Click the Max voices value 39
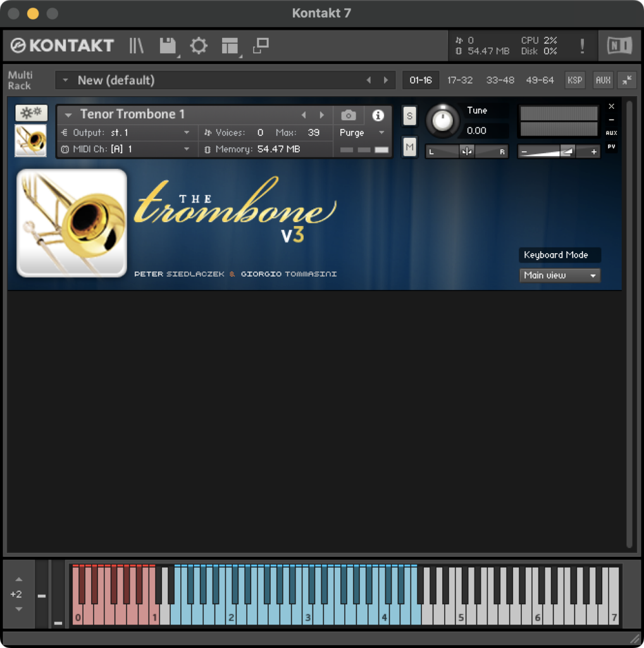The height and width of the screenshot is (648, 644). (x=314, y=133)
